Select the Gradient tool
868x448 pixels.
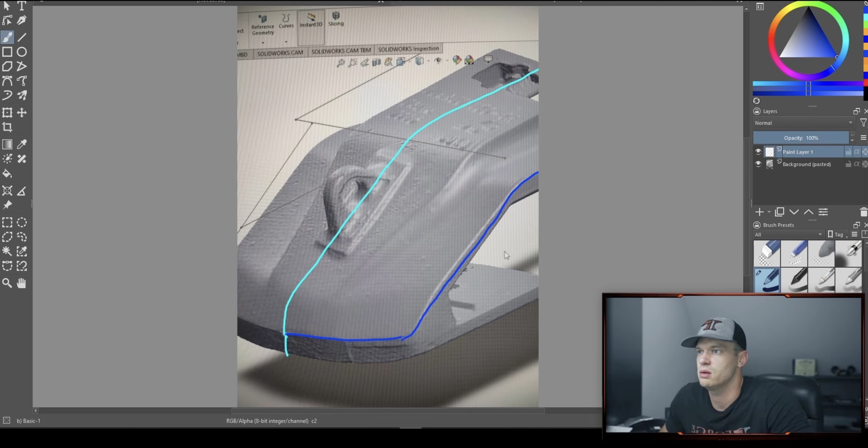[x=7, y=144]
